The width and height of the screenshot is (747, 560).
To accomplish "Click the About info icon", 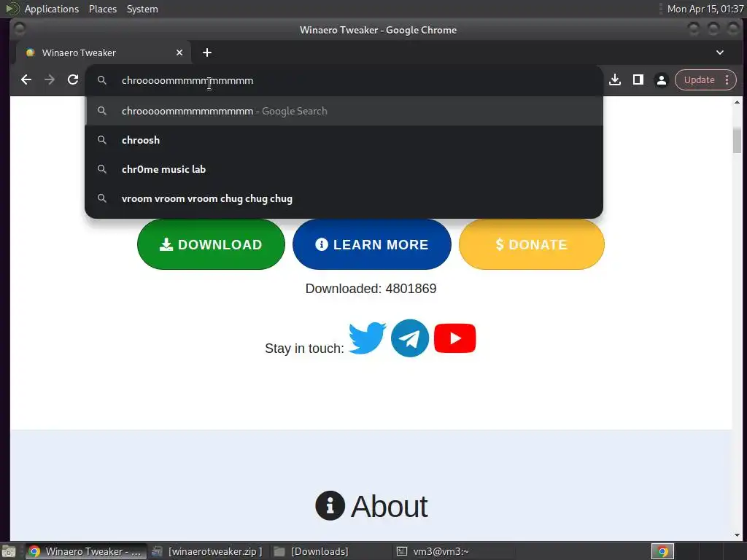I will (330, 505).
